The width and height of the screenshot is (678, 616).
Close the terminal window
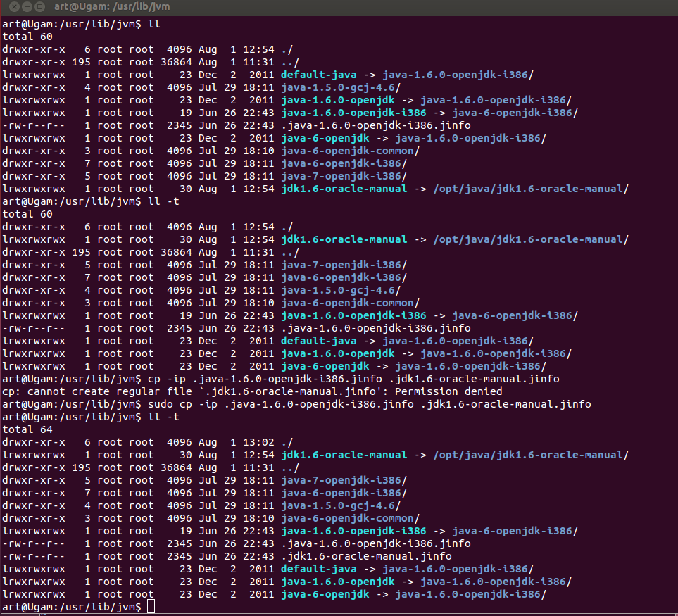[14, 7]
